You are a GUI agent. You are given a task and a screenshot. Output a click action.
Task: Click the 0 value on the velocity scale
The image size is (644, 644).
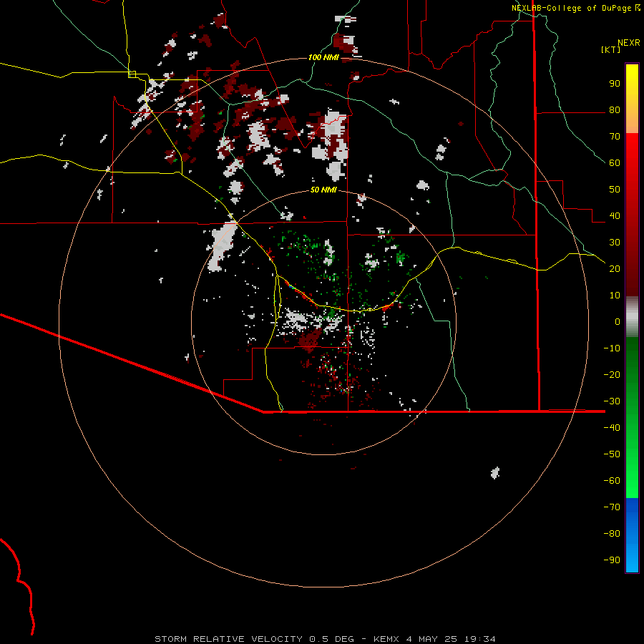click(x=618, y=321)
